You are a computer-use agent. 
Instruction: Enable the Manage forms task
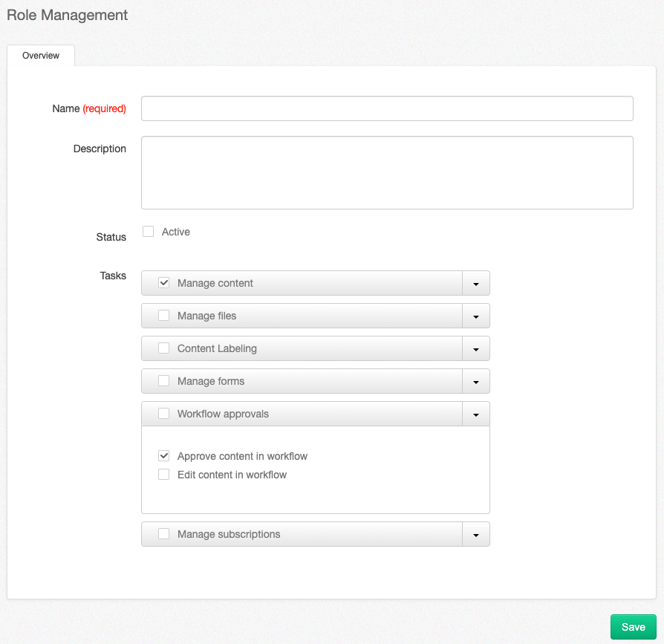(x=163, y=381)
